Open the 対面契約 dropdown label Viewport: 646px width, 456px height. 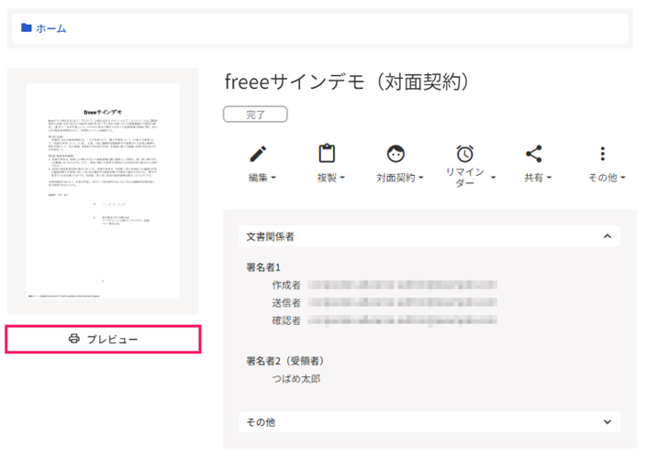[x=400, y=178]
